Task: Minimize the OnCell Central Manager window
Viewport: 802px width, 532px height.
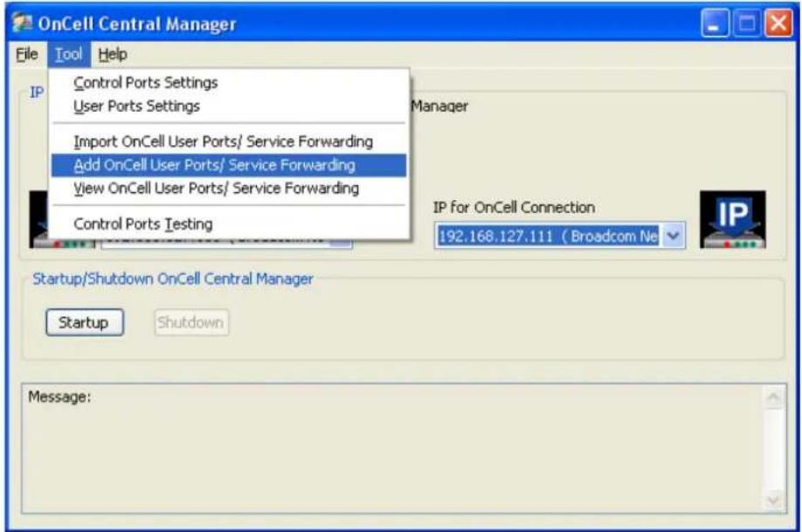Action: pos(715,24)
